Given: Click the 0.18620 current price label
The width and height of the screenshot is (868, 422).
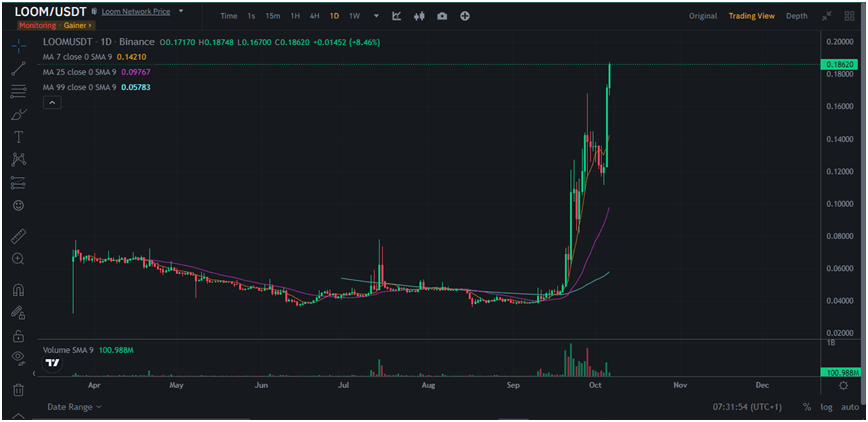Looking at the screenshot, I should coord(841,65).
